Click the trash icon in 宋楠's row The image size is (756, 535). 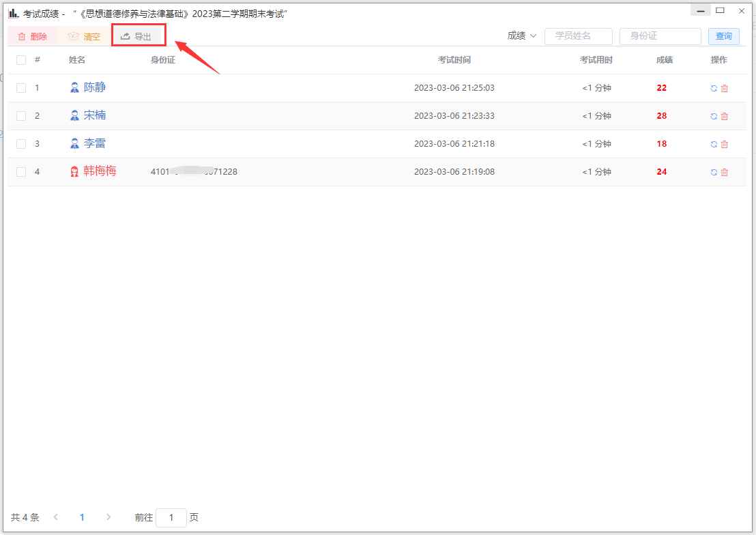click(x=725, y=116)
